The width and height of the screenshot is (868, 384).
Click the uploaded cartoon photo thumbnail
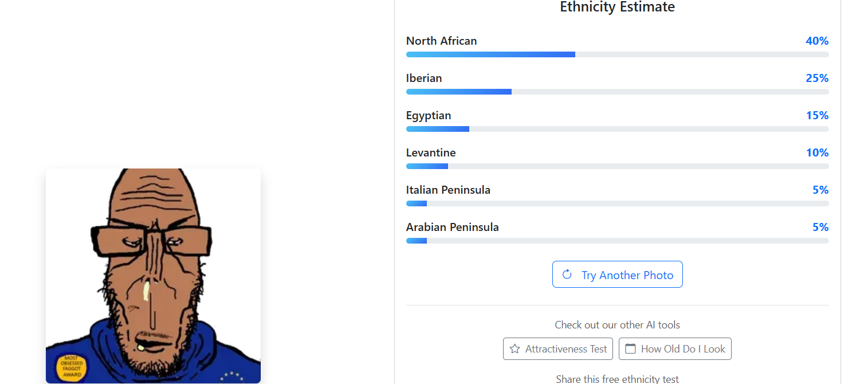click(x=153, y=276)
